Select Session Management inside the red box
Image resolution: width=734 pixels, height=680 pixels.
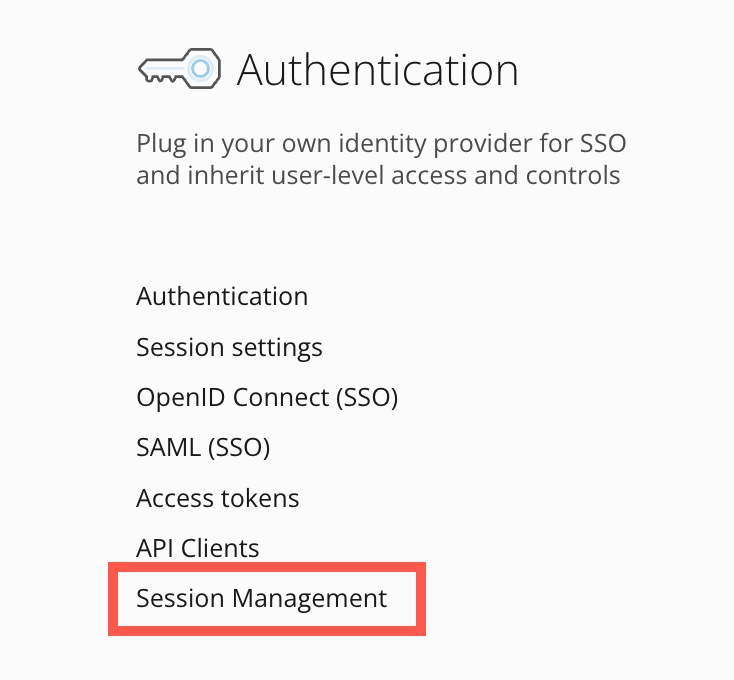261,599
